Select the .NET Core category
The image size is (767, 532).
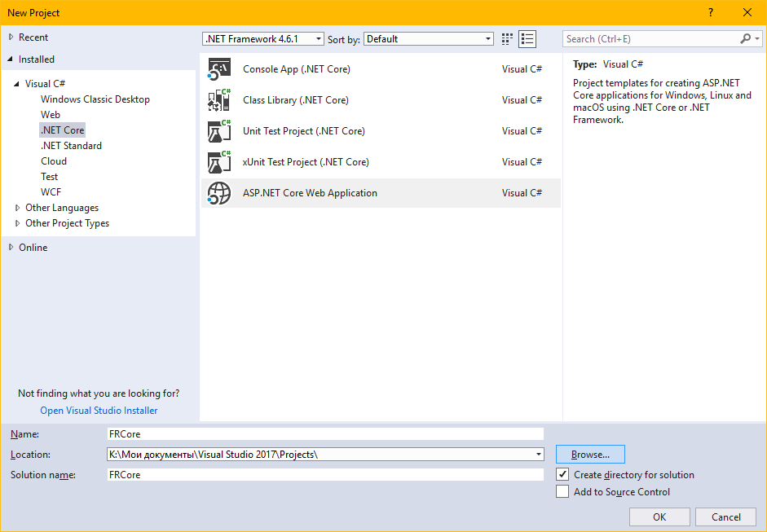point(62,130)
